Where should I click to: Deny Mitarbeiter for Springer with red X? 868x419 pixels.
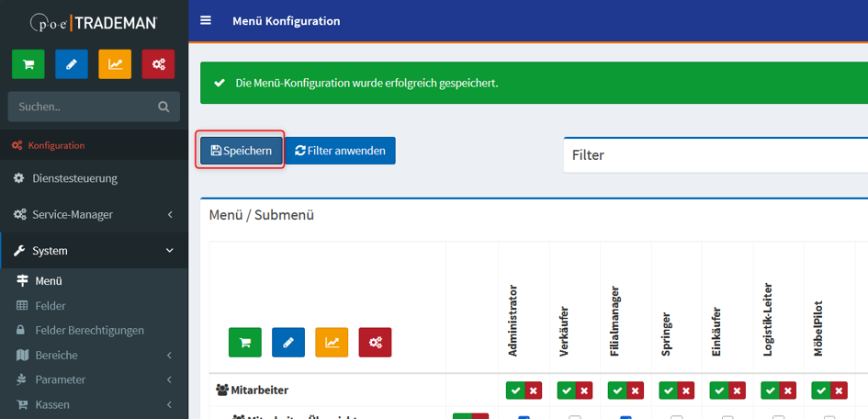(686, 391)
